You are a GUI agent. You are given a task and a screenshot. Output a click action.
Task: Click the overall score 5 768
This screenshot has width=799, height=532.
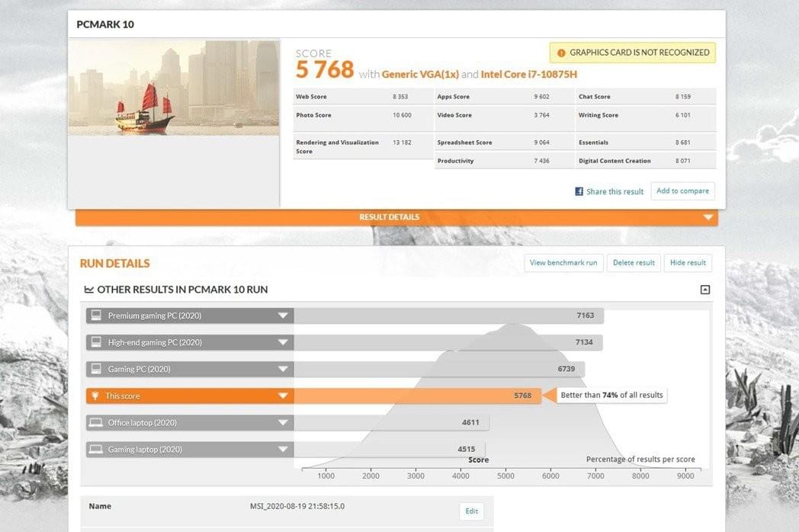(x=325, y=70)
